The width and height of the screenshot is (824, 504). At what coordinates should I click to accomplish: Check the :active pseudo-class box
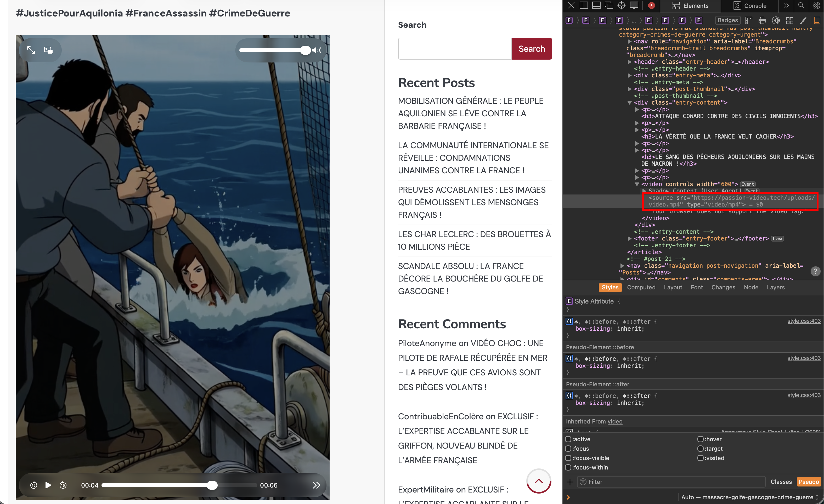click(x=568, y=439)
